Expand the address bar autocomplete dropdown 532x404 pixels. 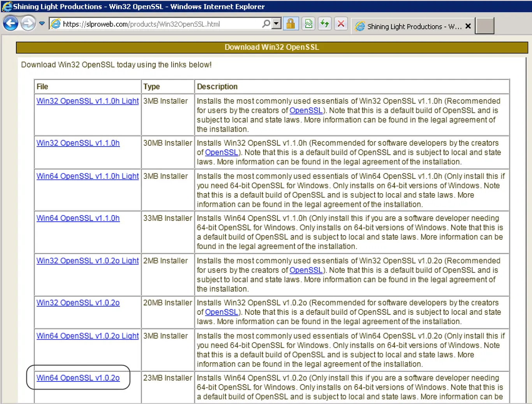277,24
